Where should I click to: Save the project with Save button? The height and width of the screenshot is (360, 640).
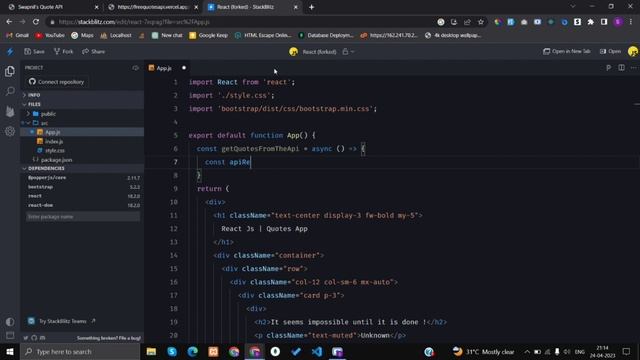coord(34,51)
